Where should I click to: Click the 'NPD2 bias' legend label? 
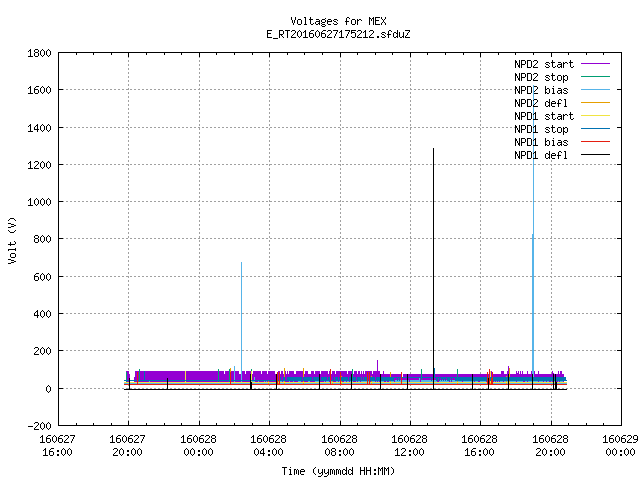point(541,90)
